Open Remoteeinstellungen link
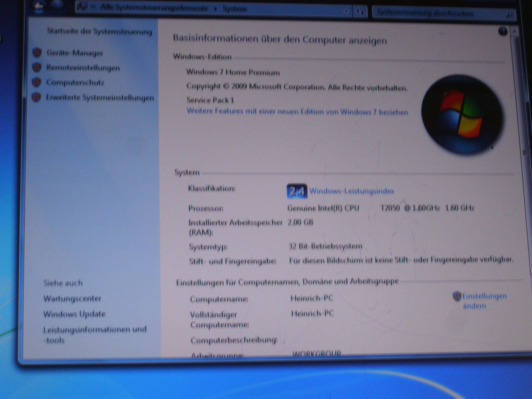 point(83,68)
